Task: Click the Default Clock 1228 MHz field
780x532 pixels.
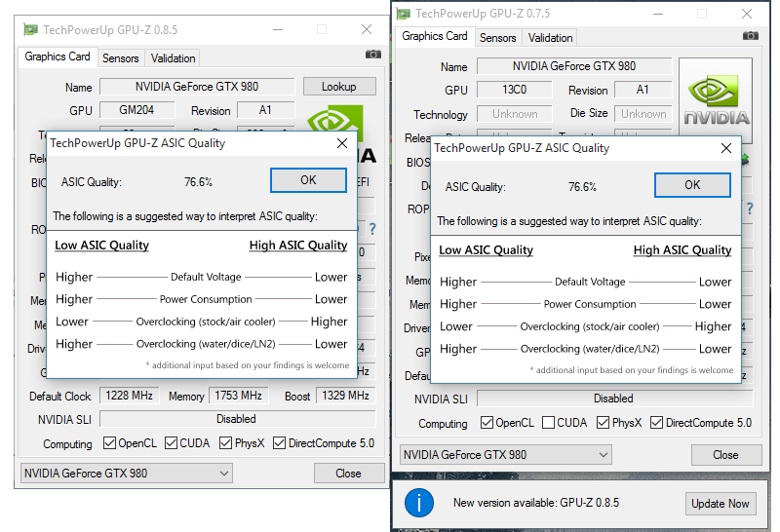Action: [x=130, y=396]
